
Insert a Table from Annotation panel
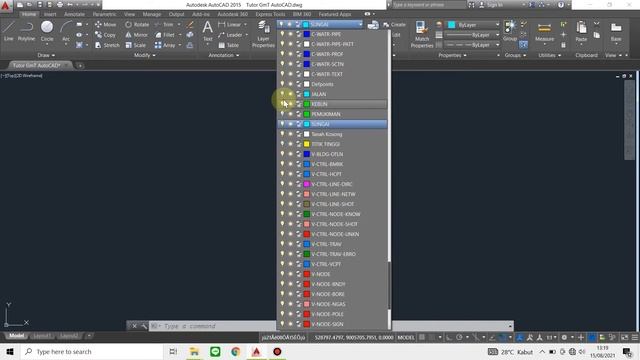pos(229,45)
